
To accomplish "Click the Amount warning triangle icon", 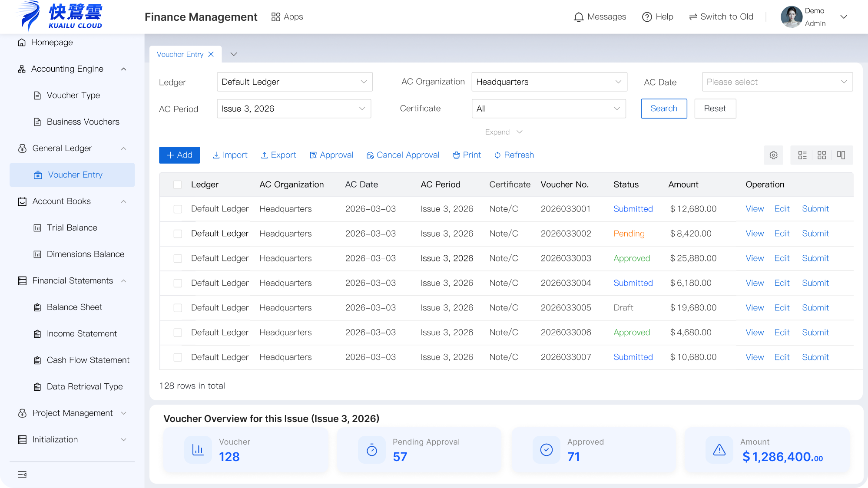I will (x=719, y=450).
